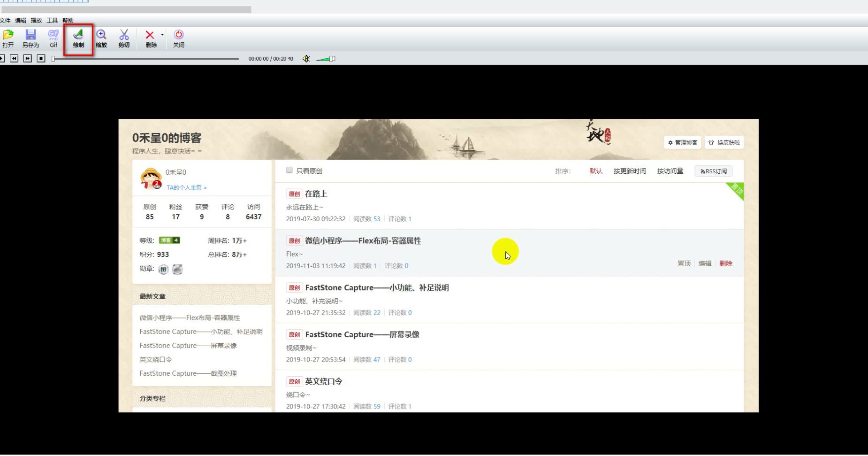Click the video seek slider handle

53,59
